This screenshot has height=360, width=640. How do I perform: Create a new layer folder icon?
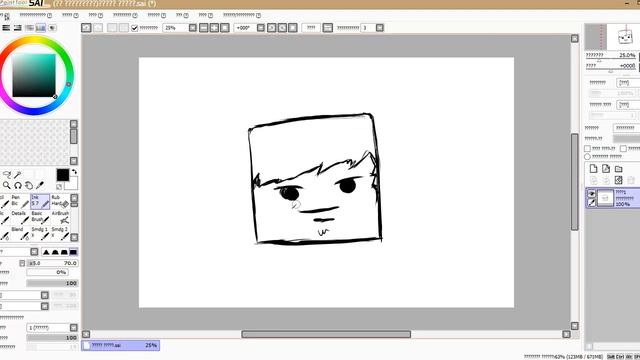(x=619, y=169)
